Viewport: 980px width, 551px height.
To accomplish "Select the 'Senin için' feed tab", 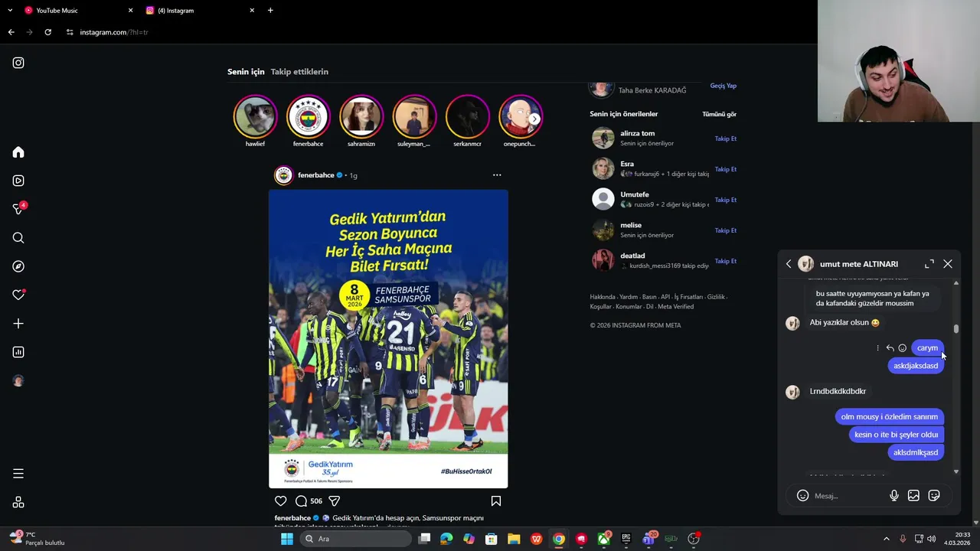I will [x=246, y=72].
